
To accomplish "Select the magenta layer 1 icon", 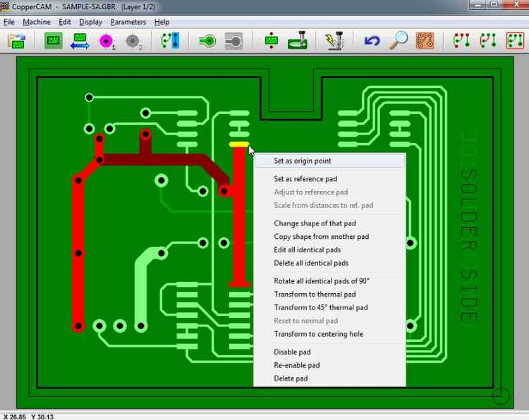I will click(x=107, y=41).
